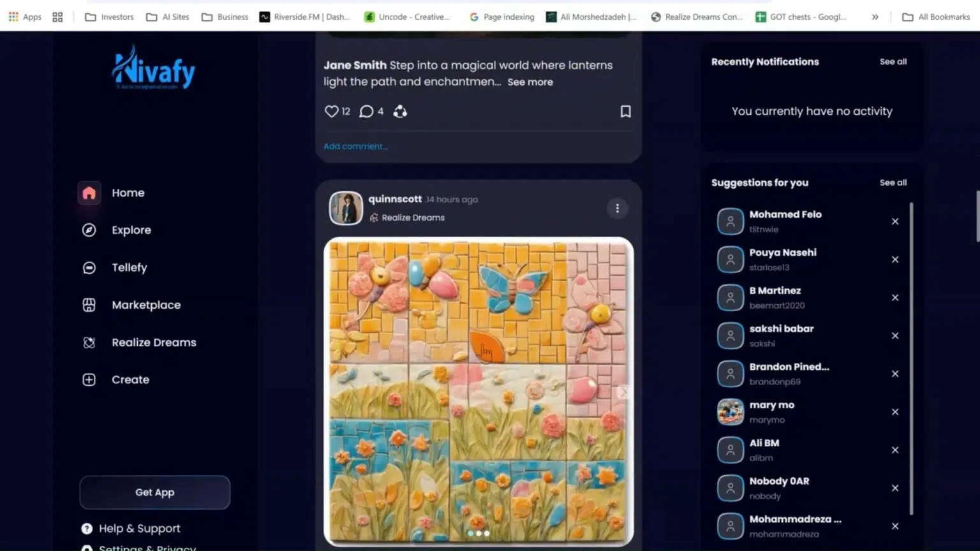Dismiss Pouya Nasehi suggestion

[x=895, y=260]
